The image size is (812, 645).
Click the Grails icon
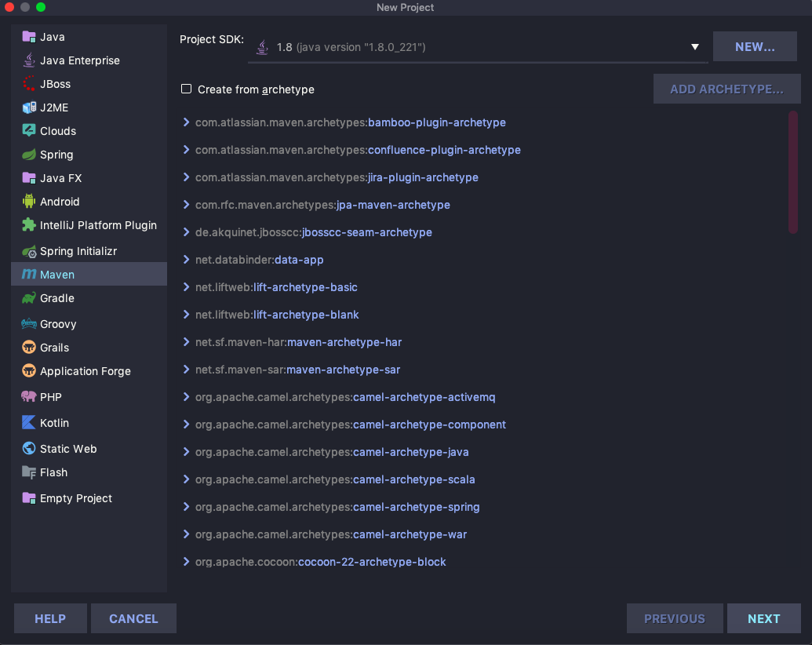pos(29,347)
